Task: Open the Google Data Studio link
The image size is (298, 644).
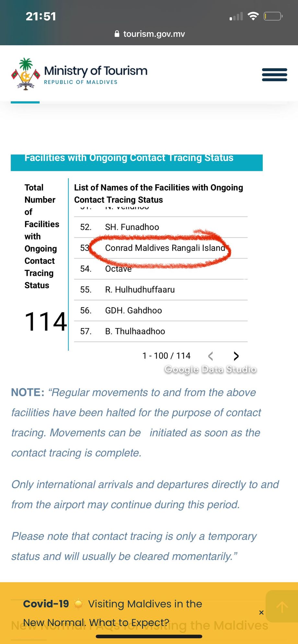Action: click(211, 369)
